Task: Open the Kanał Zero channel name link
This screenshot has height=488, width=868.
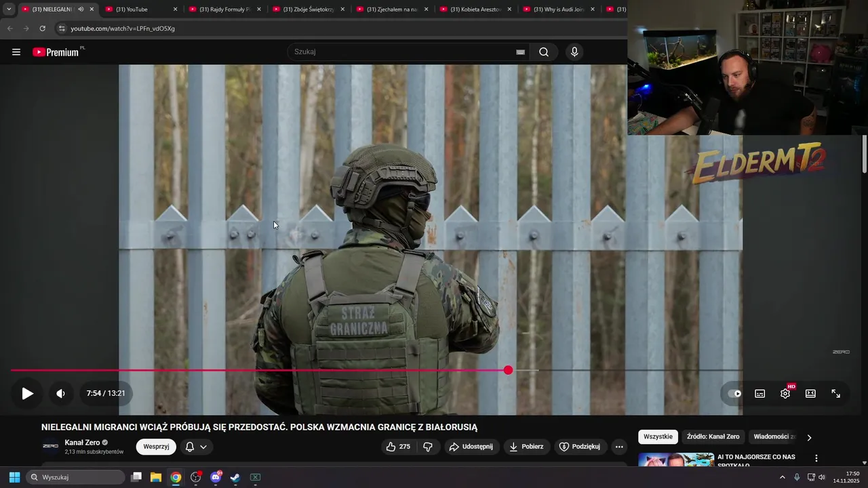Action: (x=82, y=443)
